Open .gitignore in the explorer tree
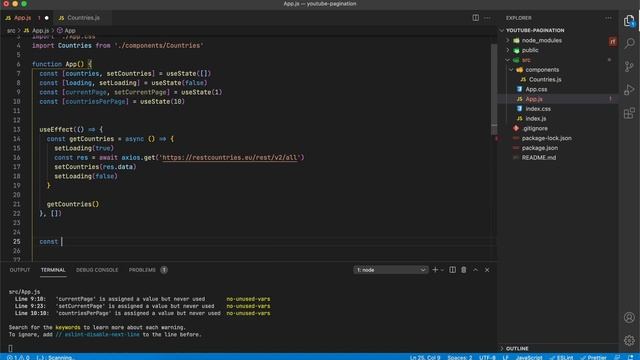The width and height of the screenshot is (640, 360). [x=534, y=129]
